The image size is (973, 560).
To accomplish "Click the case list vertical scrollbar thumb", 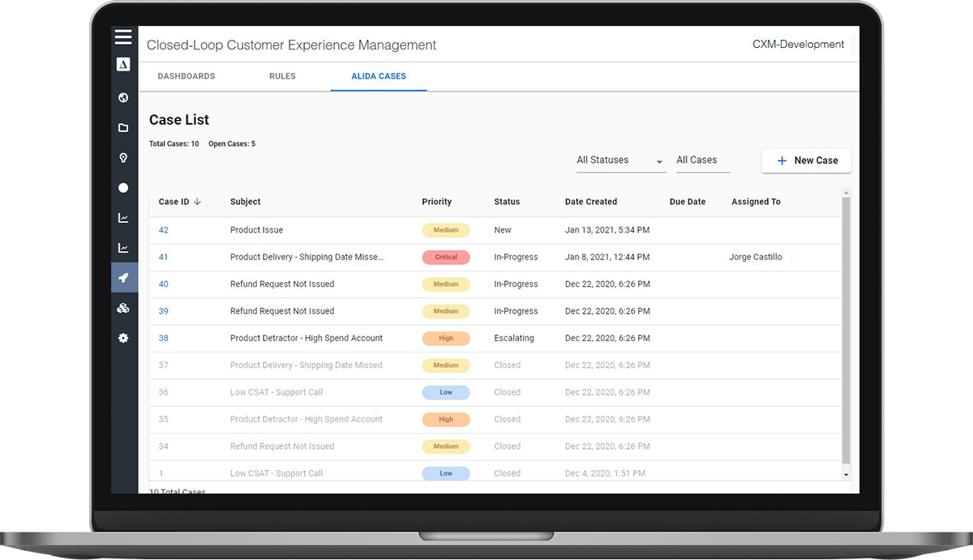I will pos(847,330).
